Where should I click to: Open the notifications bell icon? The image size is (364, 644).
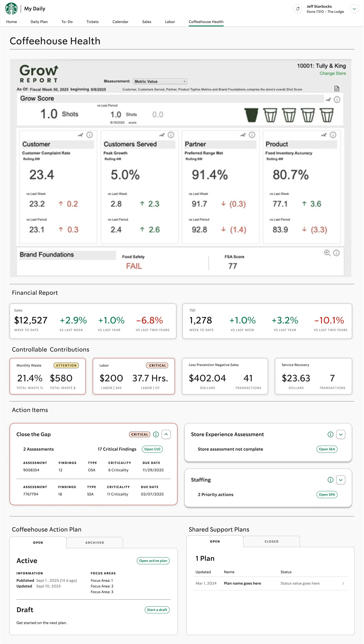pyautogui.click(x=297, y=9)
